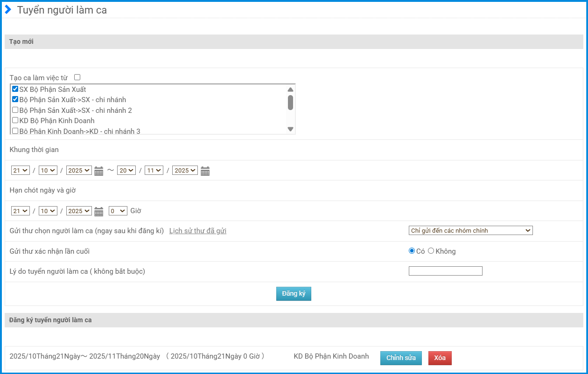Click the "Đăng ký" button
The height and width of the screenshot is (374, 588).
click(x=294, y=294)
